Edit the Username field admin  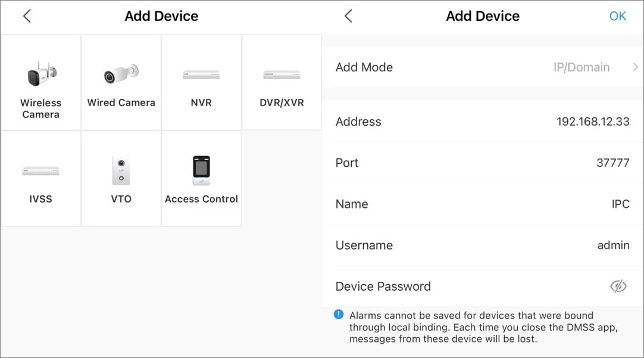coord(483,245)
